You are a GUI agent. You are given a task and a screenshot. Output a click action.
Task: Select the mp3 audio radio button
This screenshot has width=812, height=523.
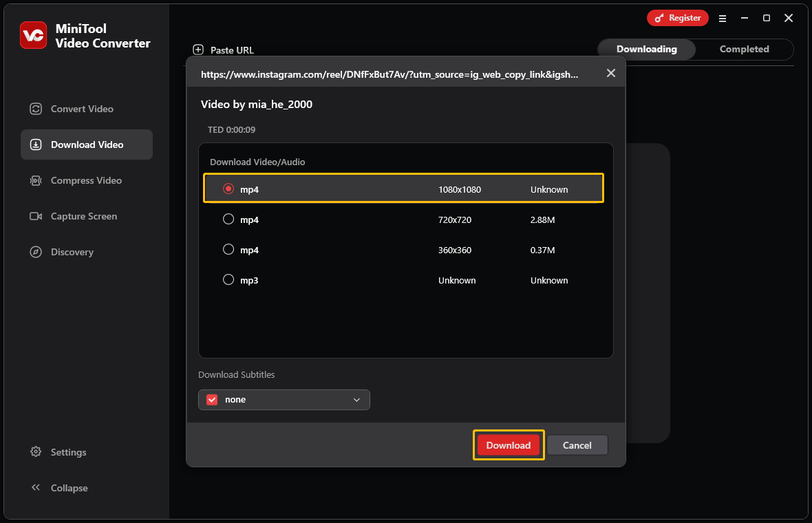[228, 279]
